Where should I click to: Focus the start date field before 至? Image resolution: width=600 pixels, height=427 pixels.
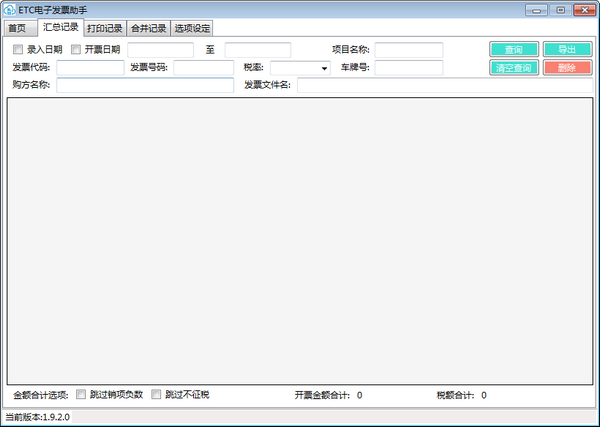[x=161, y=50]
